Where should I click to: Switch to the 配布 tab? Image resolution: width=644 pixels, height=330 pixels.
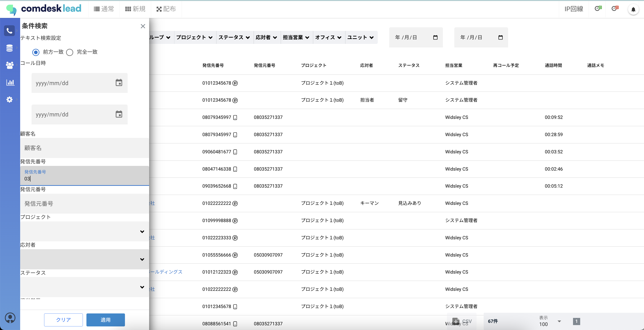point(166,9)
